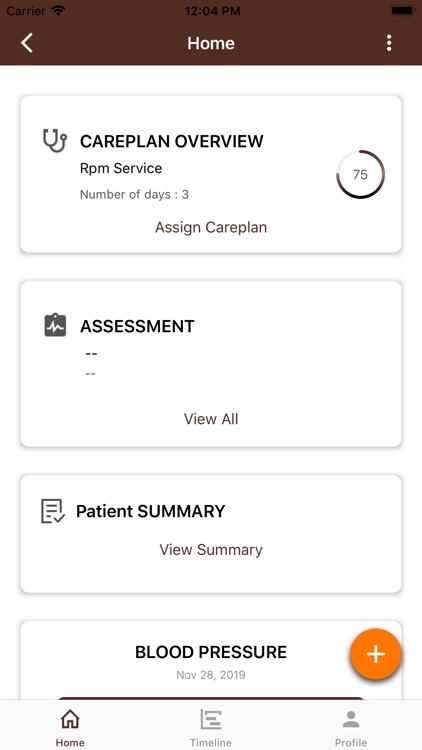This screenshot has width=422, height=750.
Task: Click View All under Assessment
Action: (x=211, y=419)
